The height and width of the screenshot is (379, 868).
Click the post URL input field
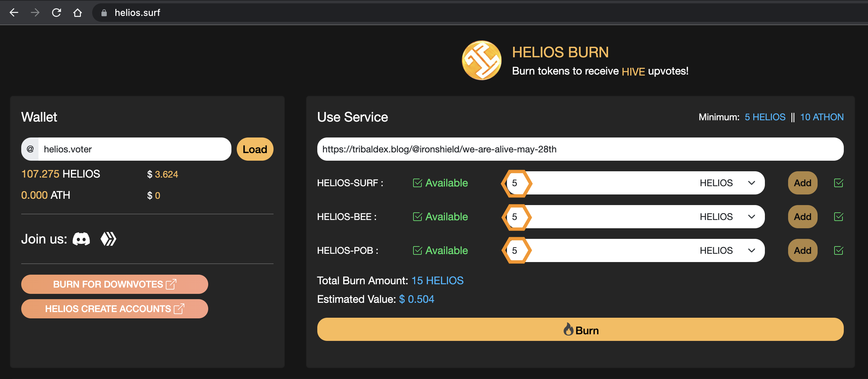coord(580,149)
